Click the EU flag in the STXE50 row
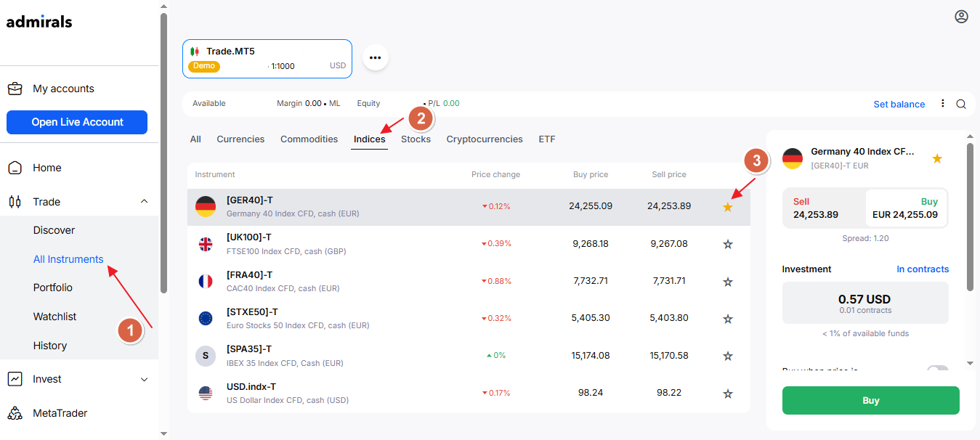This screenshot has width=980, height=440. pos(206,318)
